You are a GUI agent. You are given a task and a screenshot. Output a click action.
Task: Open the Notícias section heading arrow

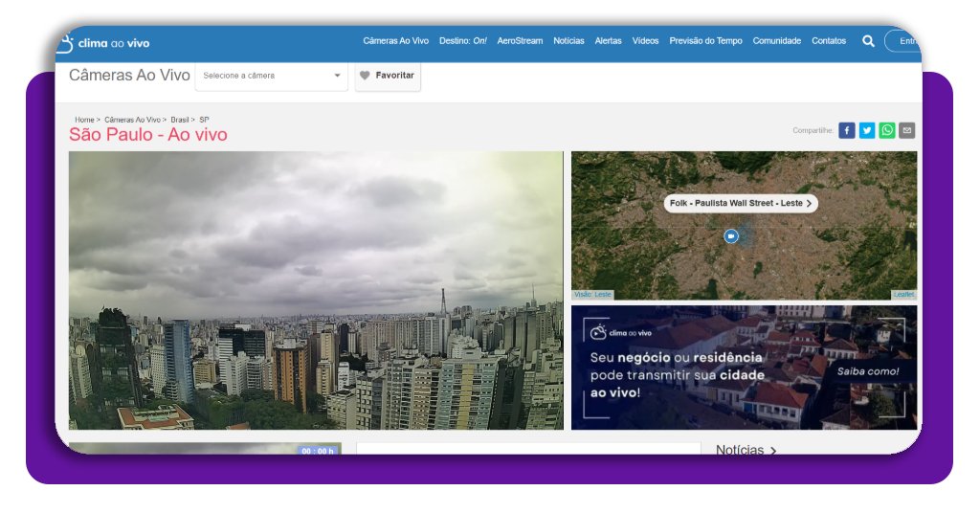773,450
